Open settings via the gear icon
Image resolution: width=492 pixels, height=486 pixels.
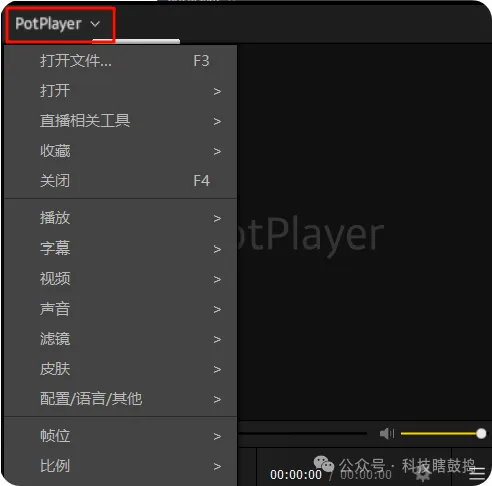423,473
